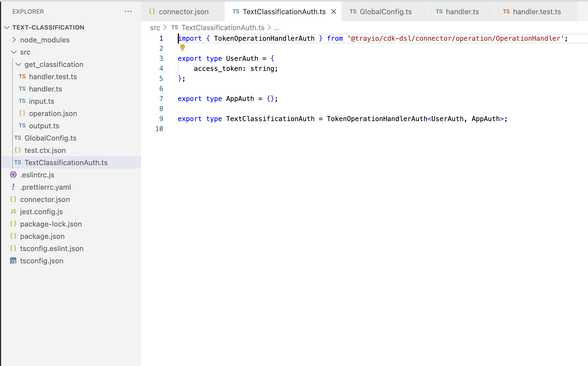588x366 pixels.
Task: Collapse the TEXT-CLASSIFICATION root section
Action: coord(7,27)
